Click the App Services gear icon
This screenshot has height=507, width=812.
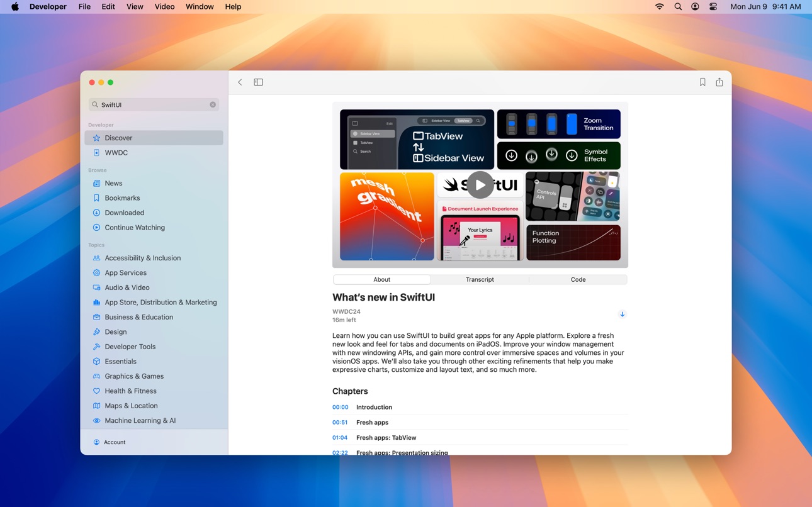tap(96, 273)
